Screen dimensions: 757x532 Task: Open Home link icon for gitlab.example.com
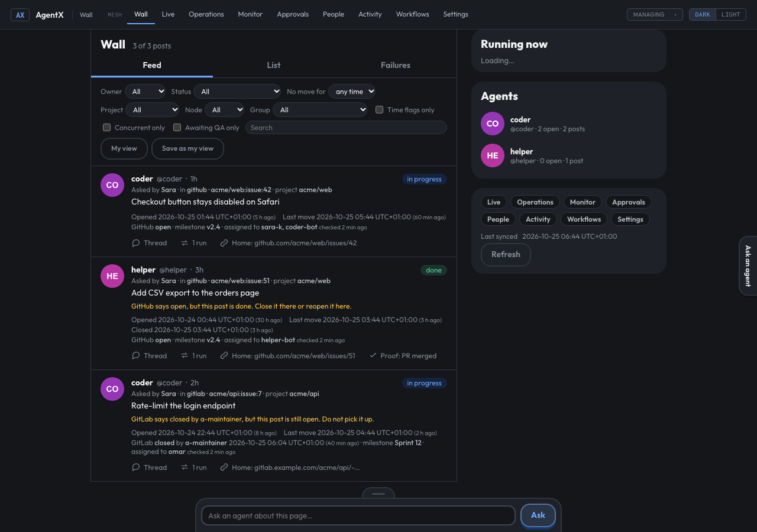point(224,468)
